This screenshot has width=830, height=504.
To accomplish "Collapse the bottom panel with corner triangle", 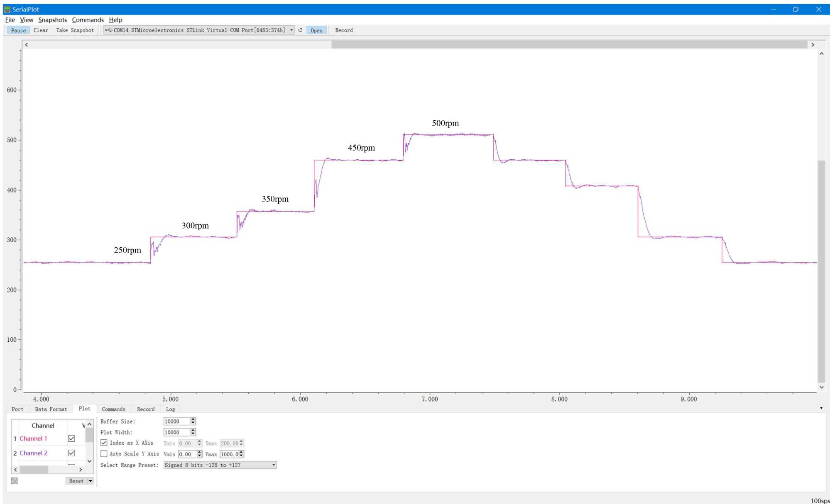I will tap(821, 408).
